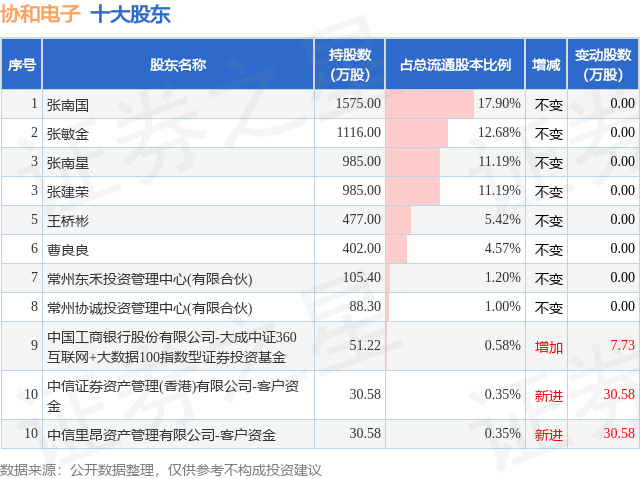Click 新进 in the 中信里昂 row

(x=549, y=435)
